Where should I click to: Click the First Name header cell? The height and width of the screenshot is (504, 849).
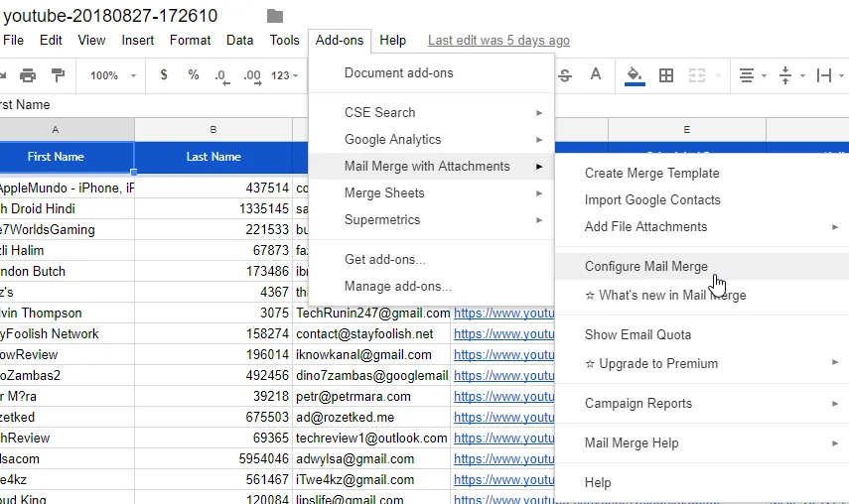(x=67, y=157)
